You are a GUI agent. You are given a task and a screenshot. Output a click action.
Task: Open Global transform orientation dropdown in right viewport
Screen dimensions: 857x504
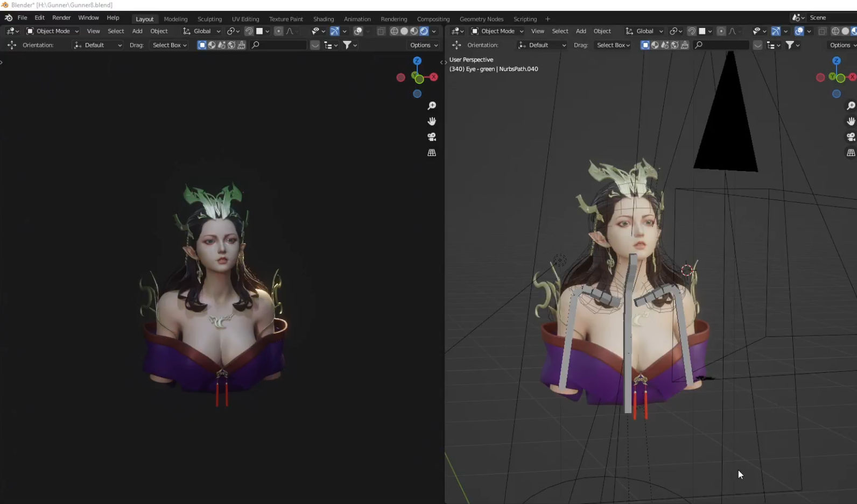click(x=644, y=31)
